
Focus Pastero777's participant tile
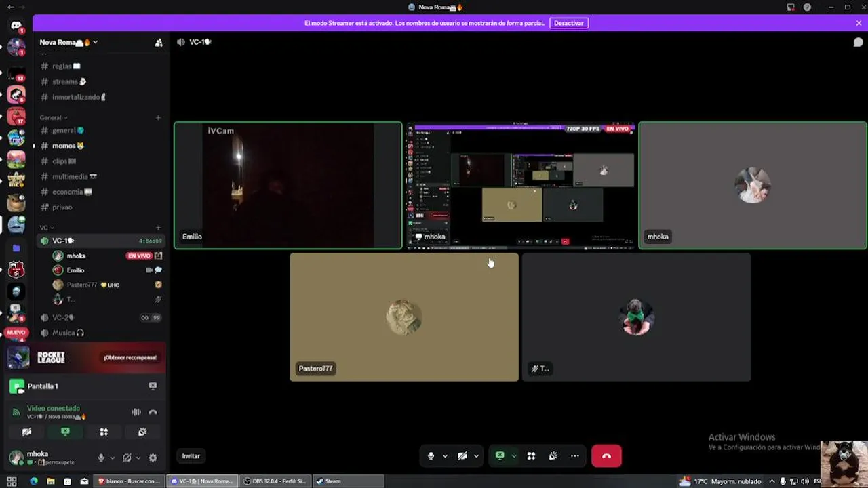pos(404,317)
